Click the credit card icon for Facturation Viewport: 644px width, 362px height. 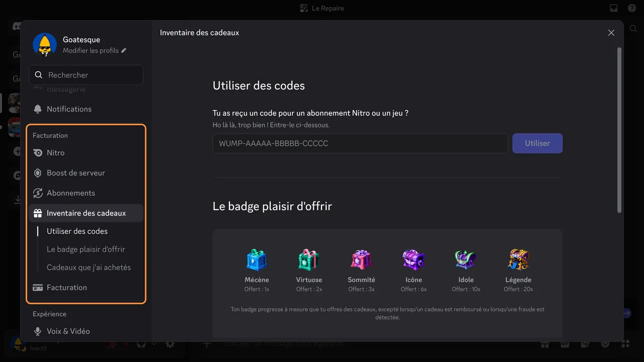38,288
